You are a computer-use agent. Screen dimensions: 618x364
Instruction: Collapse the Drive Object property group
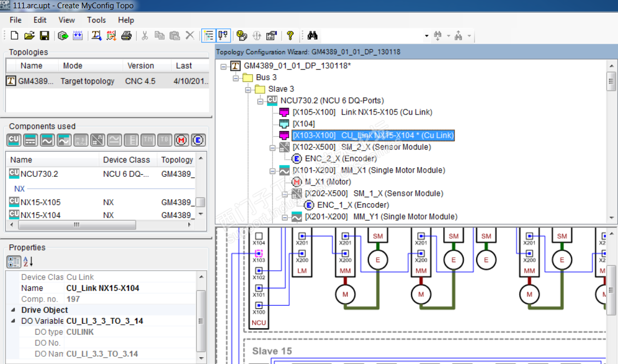click(x=13, y=310)
